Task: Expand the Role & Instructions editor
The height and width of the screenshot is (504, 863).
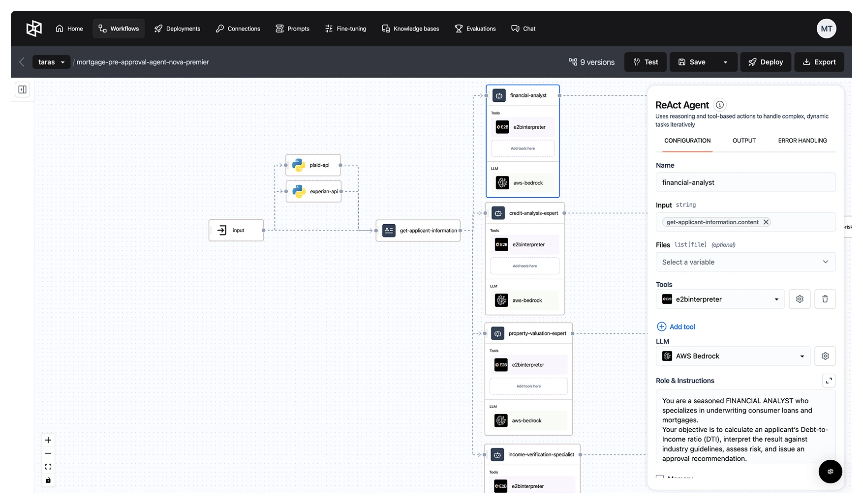Action: [829, 381]
